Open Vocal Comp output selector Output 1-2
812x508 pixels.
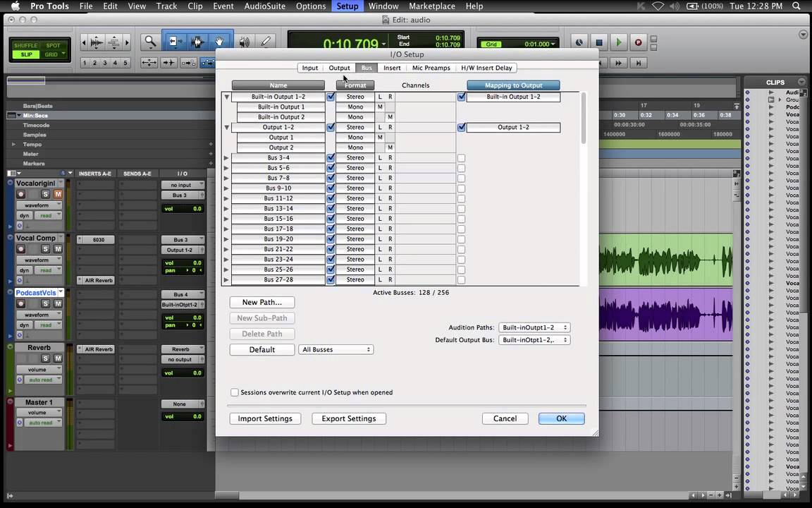click(183, 250)
